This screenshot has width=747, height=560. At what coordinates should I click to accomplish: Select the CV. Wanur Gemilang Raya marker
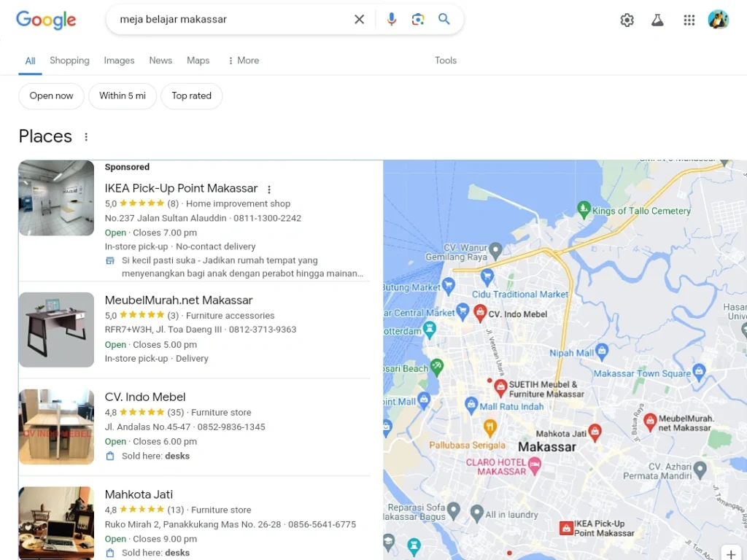495,249
